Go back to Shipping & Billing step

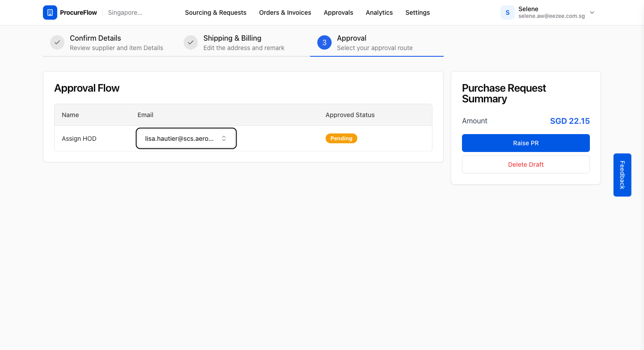click(x=243, y=42)
